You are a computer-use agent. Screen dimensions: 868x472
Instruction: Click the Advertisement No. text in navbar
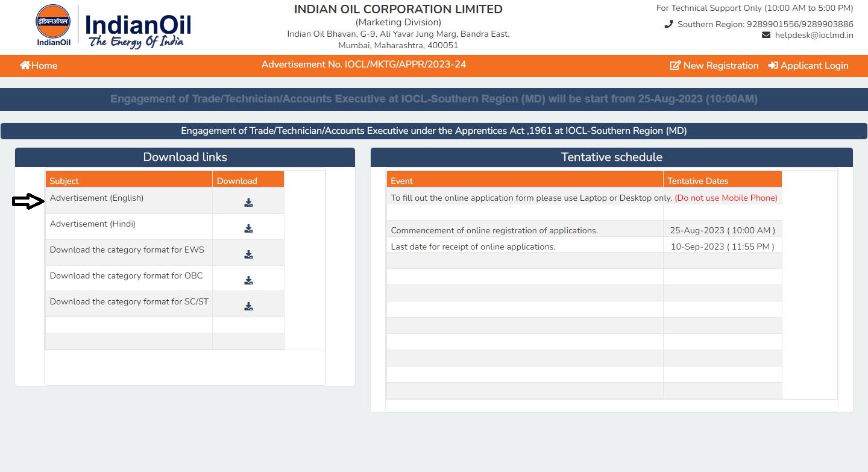pyautogui.click(x=363, y=65)
